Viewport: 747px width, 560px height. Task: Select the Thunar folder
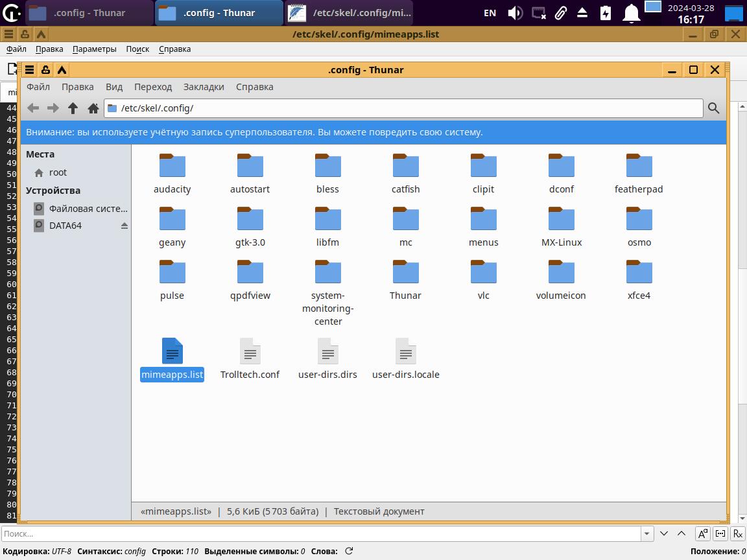(x=406, y=281)
